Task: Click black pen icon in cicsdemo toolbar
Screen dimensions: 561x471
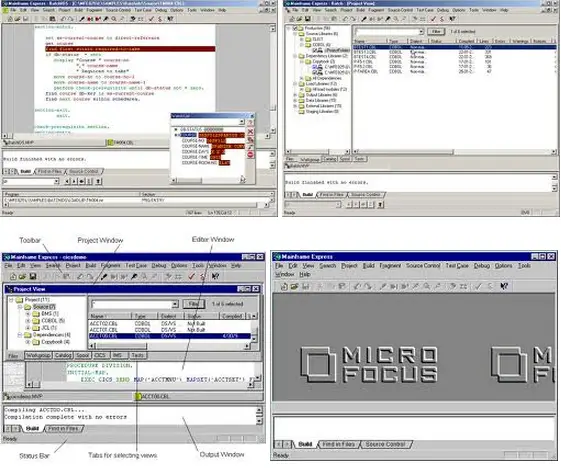Action: [x=104, y=276]
